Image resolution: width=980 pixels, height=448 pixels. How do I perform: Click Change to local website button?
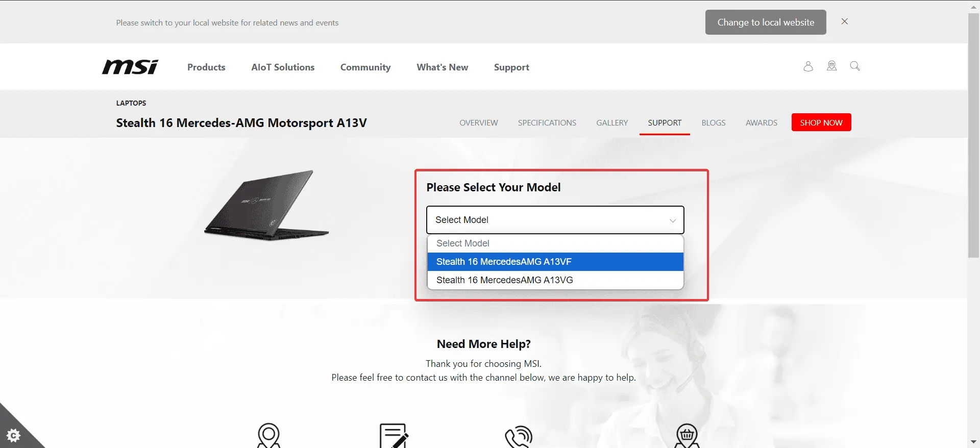(x=766, y=22)
